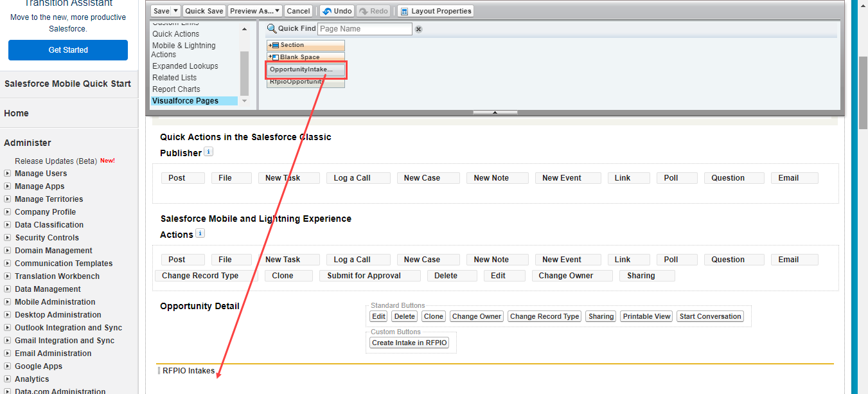Open Outlook Integration and Sync
868x394 pixels.
tap(68, 328)
